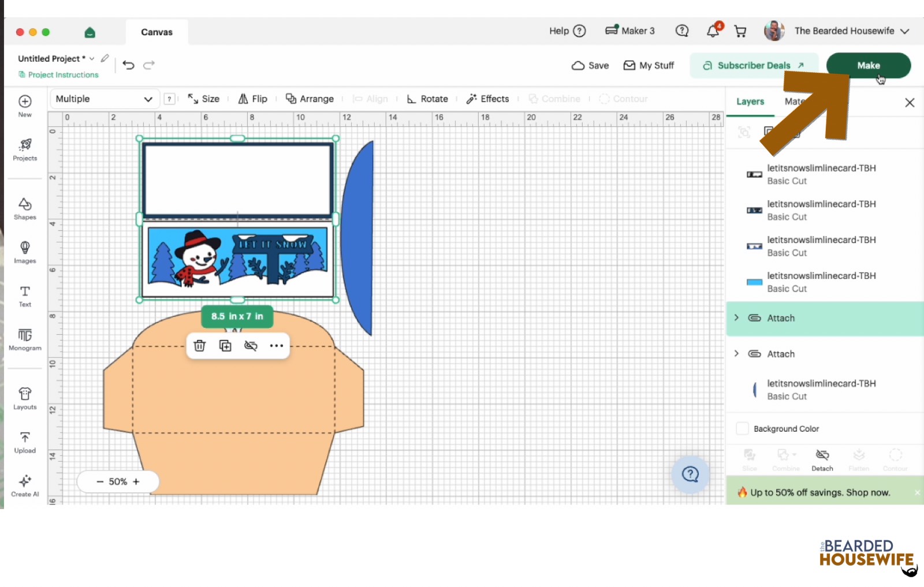
Task: Duplicate the selected design via floating toolbar
Action: point(225,346)
